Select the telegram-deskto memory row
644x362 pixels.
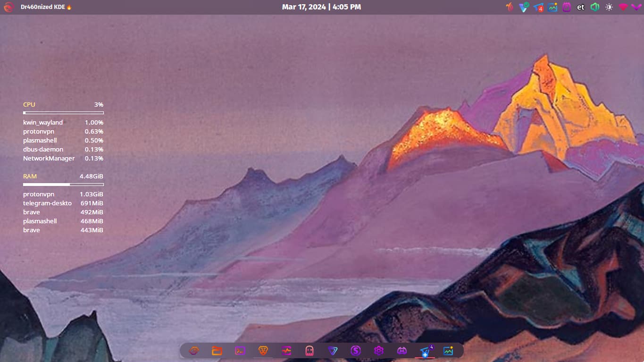click(x=63, y=203)
